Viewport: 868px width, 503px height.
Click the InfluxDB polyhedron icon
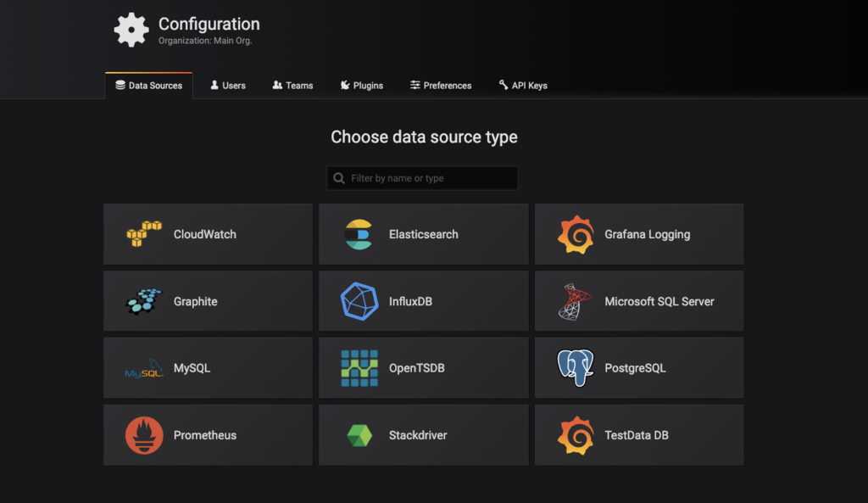click(359, 301)
